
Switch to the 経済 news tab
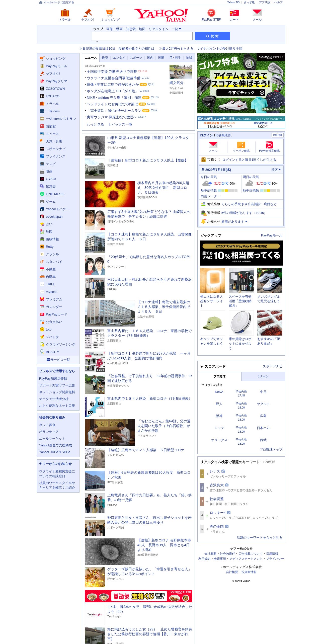(105, 58)
